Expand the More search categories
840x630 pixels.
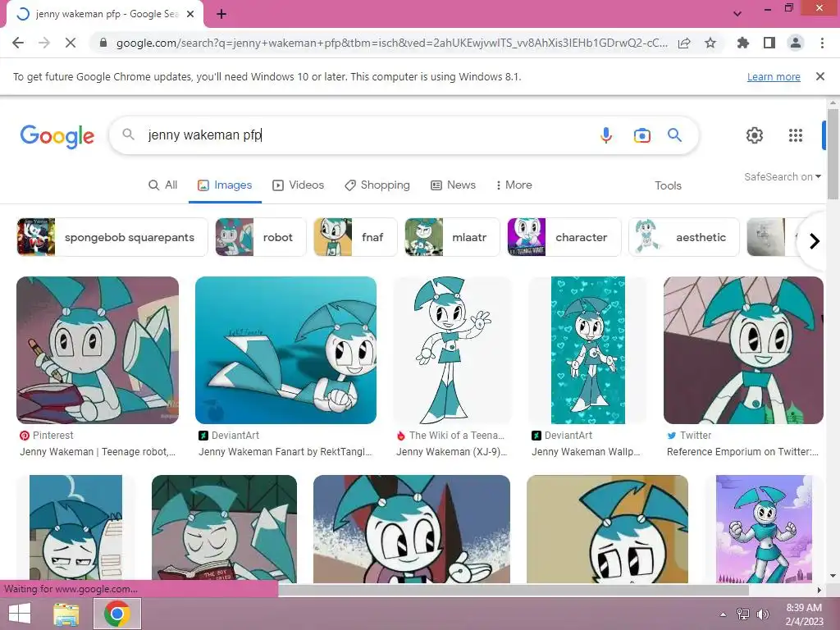(514, 185)
